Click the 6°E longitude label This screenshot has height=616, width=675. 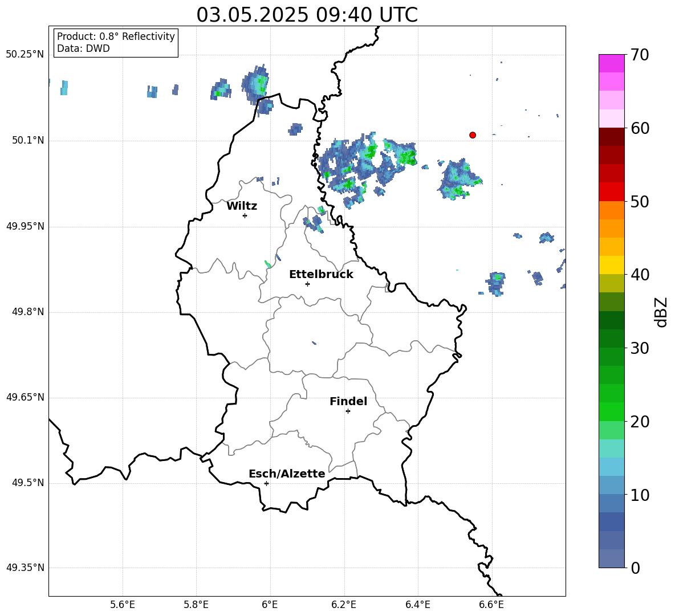(x=270, y=605)
